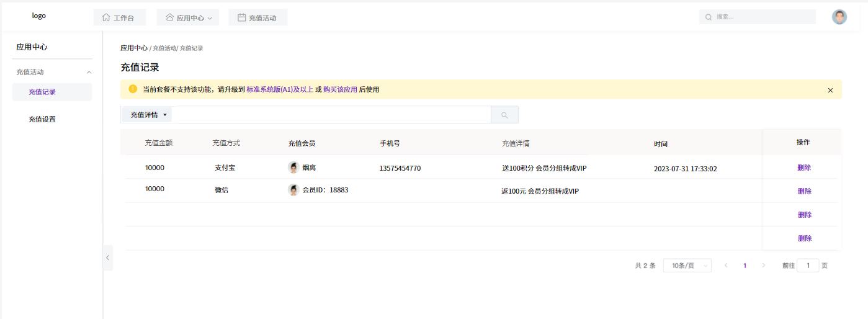This screenshot has width=868, height=319.
Task: Open the 充值详情 filter dropdown
Action: [148, 115]
